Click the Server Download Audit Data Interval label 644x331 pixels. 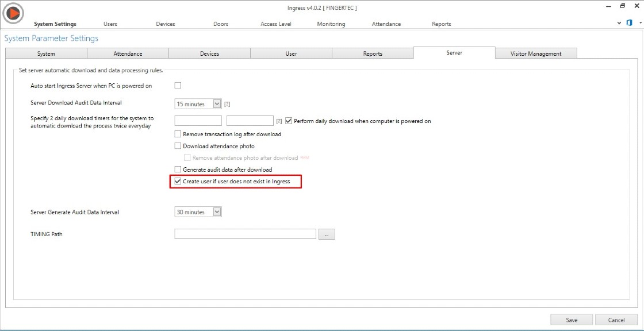76,103
